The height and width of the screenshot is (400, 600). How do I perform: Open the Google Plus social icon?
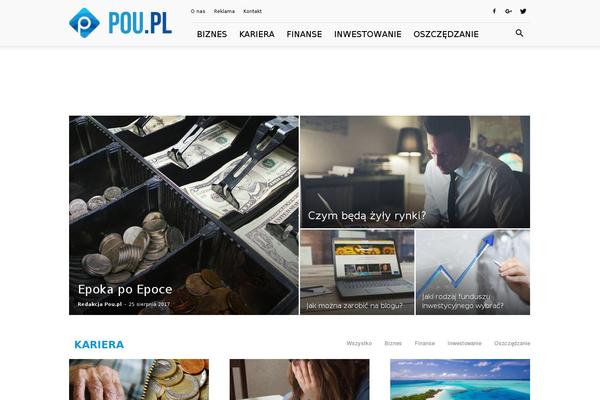pyautogui.click(x=508, y=11)
